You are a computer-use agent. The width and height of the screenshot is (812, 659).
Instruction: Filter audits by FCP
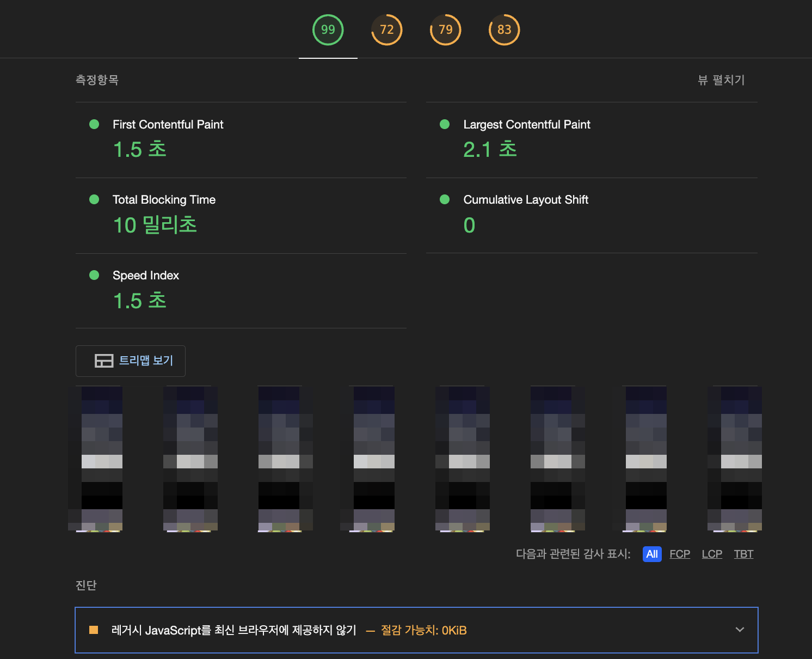click(679, 554)
